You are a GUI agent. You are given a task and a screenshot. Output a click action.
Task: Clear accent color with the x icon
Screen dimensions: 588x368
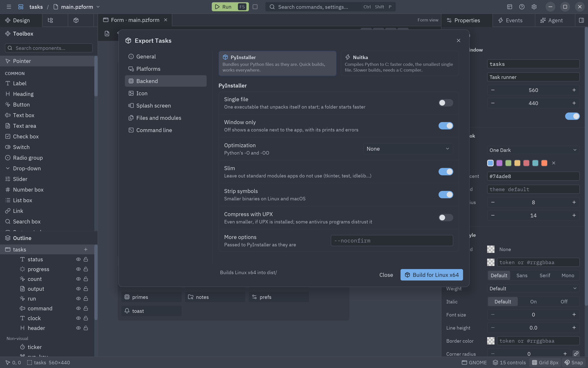click(554, 163)
